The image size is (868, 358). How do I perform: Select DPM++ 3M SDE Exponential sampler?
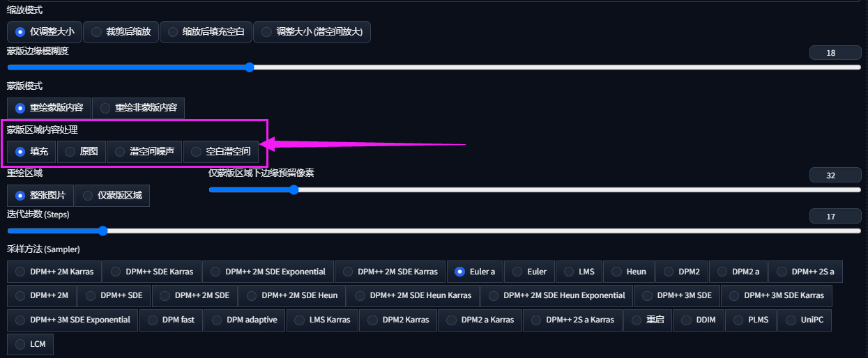tap(73, 320)
